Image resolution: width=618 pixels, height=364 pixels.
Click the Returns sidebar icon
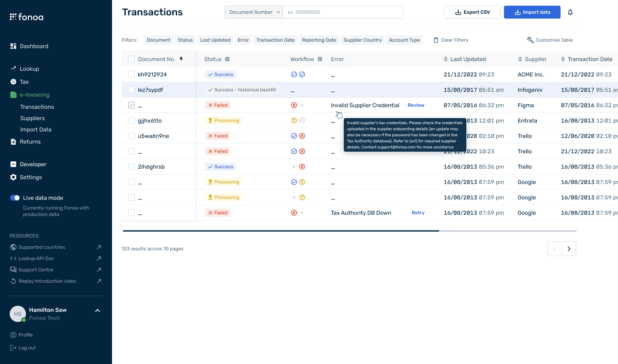pyautogui.click(x=13, y=142)
